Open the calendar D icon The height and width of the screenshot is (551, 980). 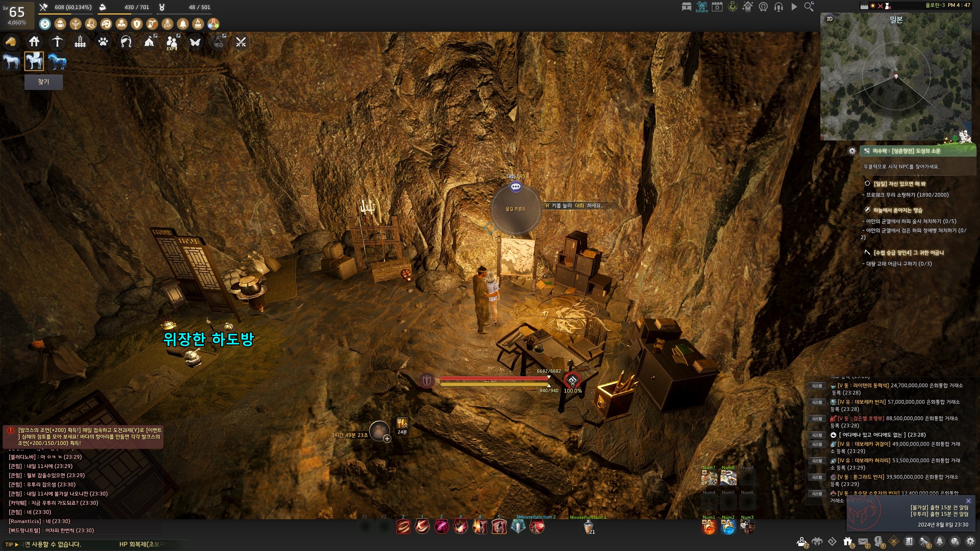[717, 7]
